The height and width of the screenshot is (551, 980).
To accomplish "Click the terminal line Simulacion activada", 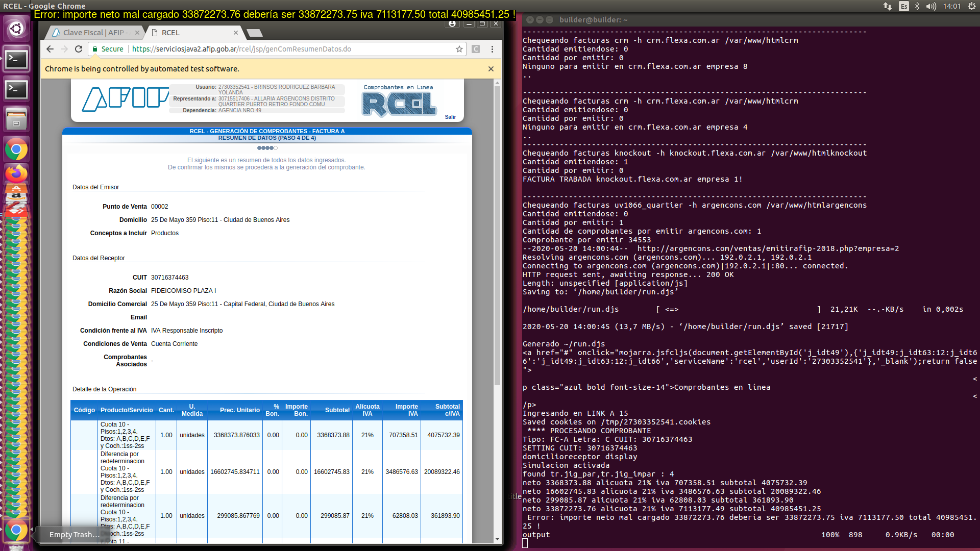I will coord(566,465).
